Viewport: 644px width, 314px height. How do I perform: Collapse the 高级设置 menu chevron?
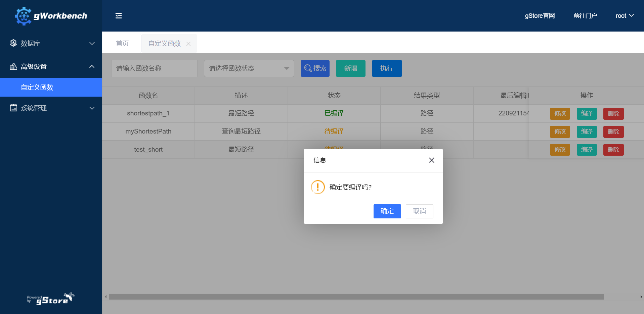point(92,66)
